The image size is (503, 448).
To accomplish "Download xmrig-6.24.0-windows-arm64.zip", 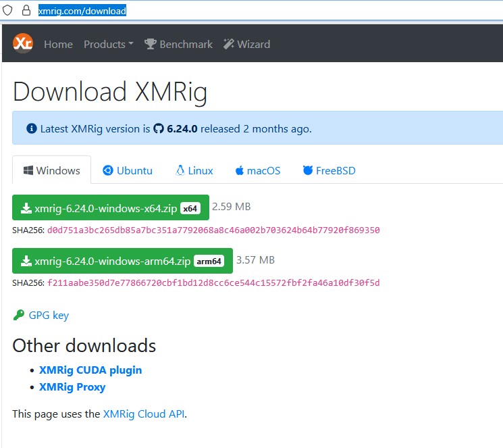I will pos(122,261).
